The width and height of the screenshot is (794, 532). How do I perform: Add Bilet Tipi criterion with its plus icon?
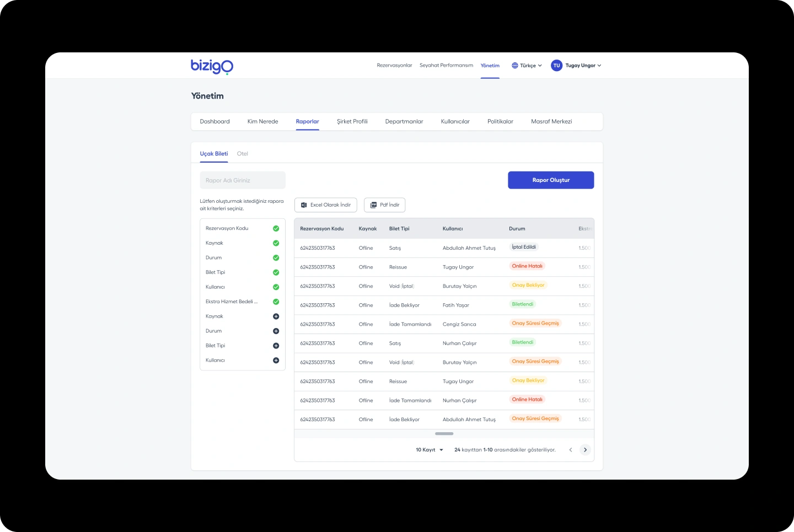pyautogui.click(x=276, y=346)
